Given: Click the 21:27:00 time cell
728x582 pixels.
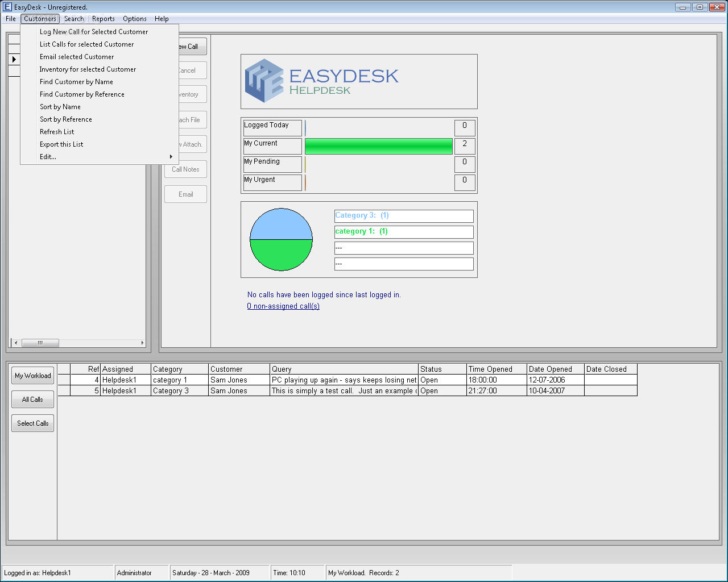Looking at the screenshot, I should click(x=497, y=391).
